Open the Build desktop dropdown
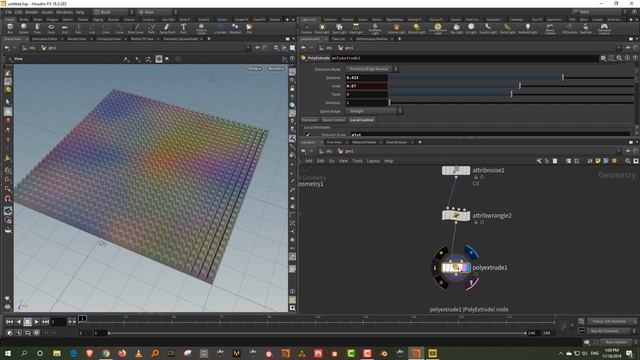This screenshot has height=360, width=640. pos(113,12)
